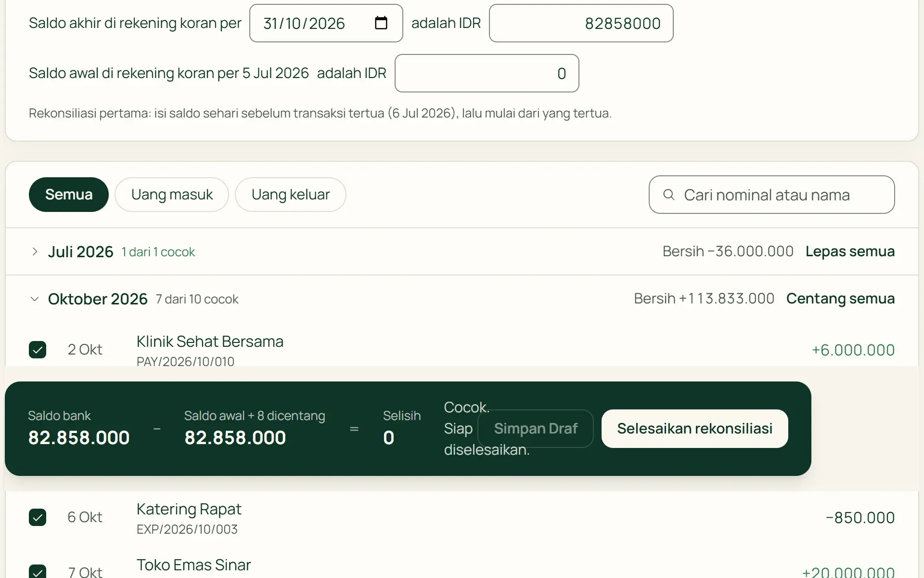Click the Bersih +113.833.000 total
The width and height of the screenshot is (924, 578).
coord(704,299)
